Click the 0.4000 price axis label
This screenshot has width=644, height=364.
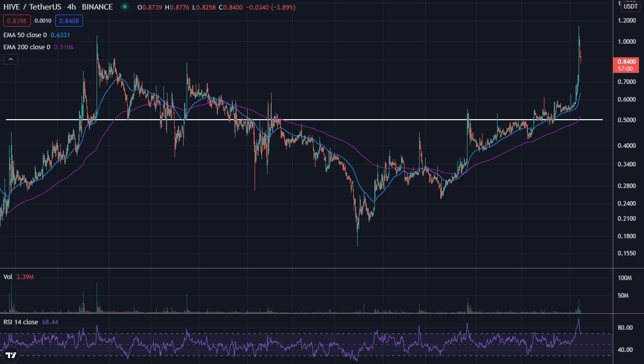(626, 146)
